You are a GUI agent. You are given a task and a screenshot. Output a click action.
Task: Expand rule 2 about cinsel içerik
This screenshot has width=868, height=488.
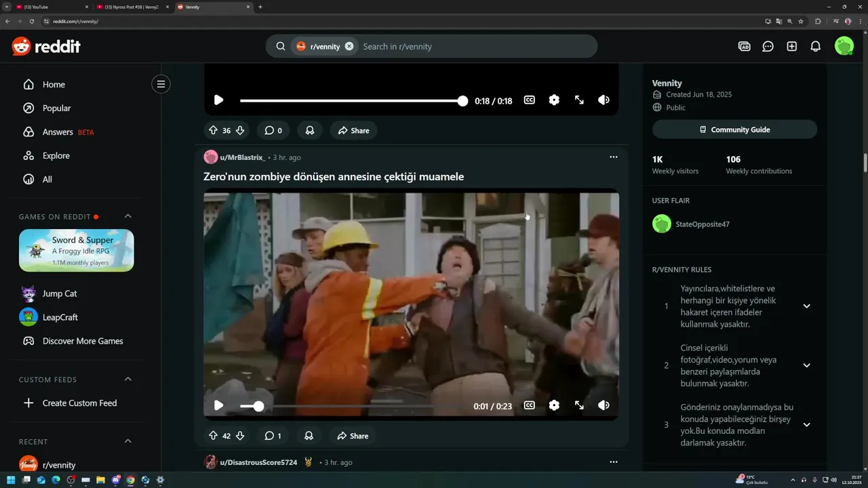click(806, 365)
